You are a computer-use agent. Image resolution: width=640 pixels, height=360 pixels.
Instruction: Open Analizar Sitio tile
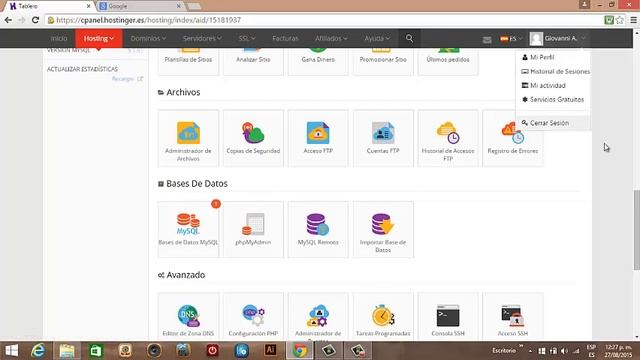(253, 61)
